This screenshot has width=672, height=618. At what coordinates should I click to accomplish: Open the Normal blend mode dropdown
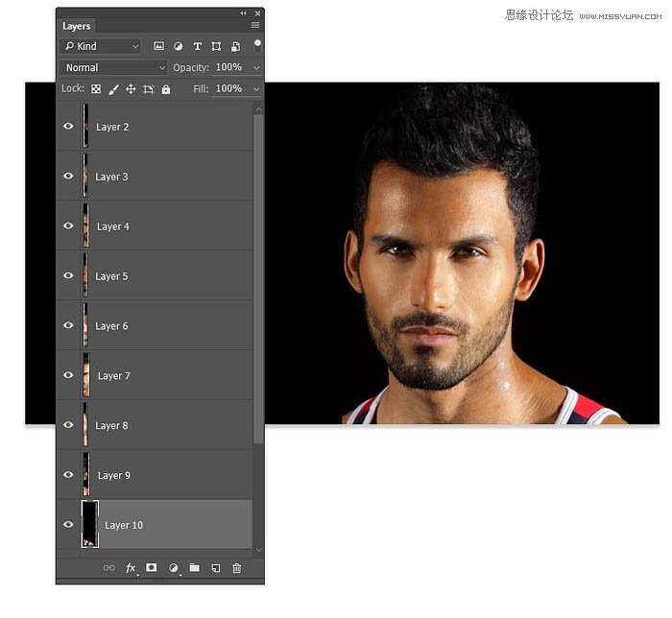[x=113, y=68]
